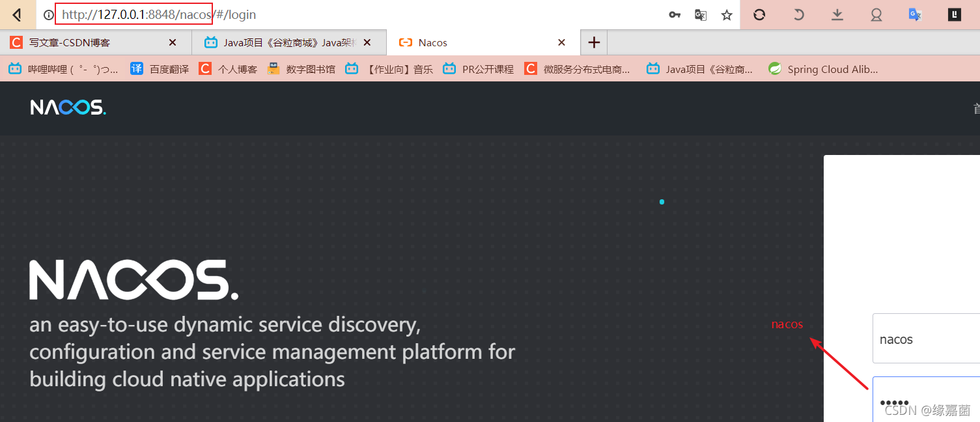Open the Spring Cloud Alib... bookmark
980x422 pixels.
point(823,69)
